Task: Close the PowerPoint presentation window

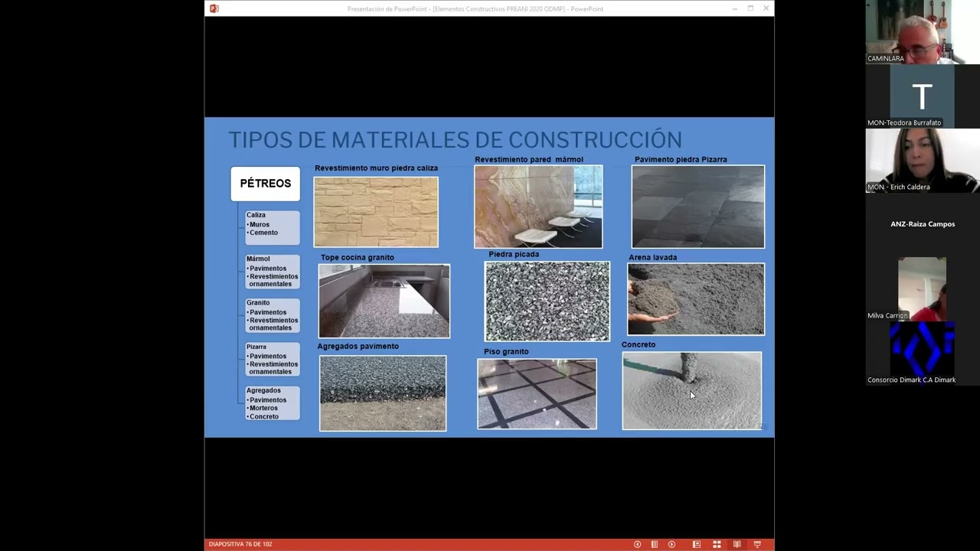Action: (x=766, y=8)
